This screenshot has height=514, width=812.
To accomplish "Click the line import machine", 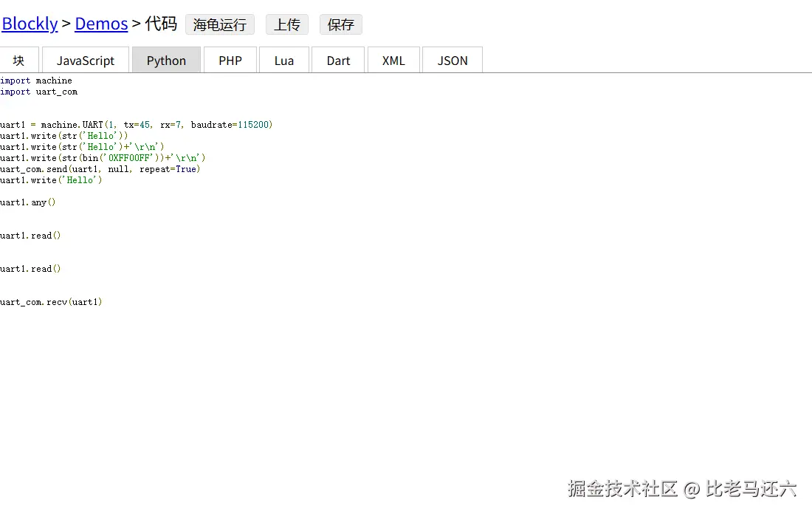I will click(35, 80).
